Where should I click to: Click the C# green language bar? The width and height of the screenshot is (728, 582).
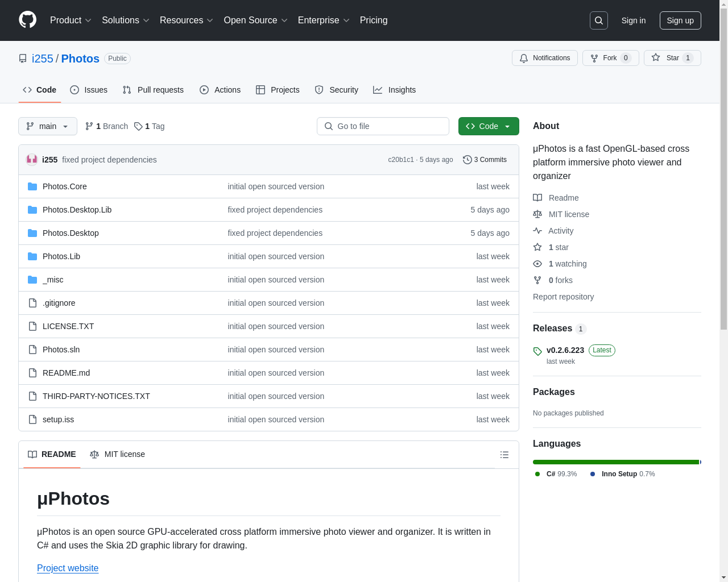coord(616,462)
